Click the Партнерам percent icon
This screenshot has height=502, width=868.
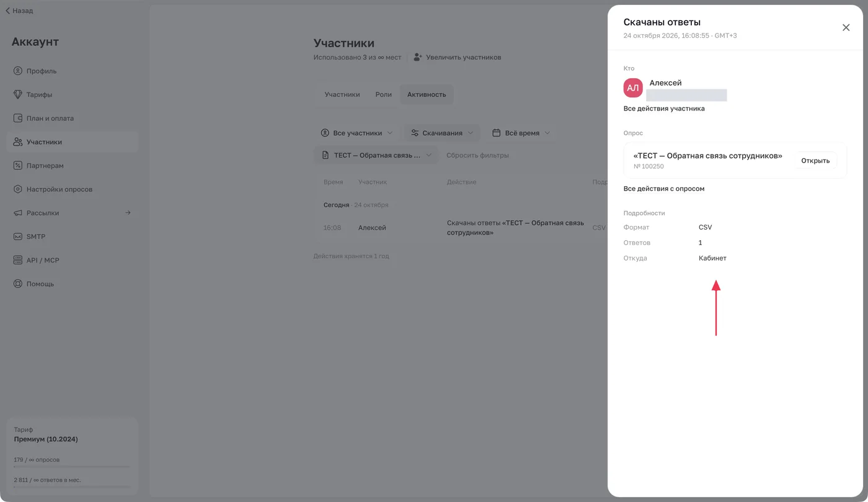pyautogui.click(x=18, y=165)
